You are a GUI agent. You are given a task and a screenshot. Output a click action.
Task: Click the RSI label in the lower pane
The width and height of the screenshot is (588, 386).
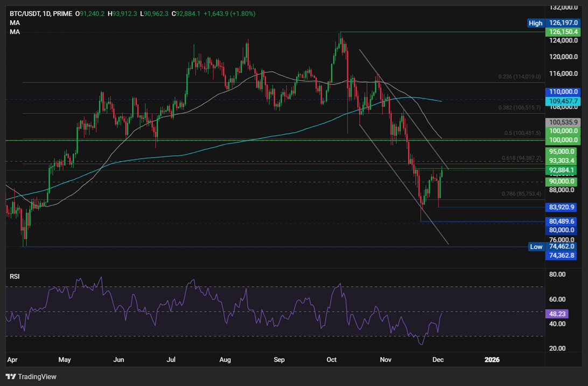[14, 276]
